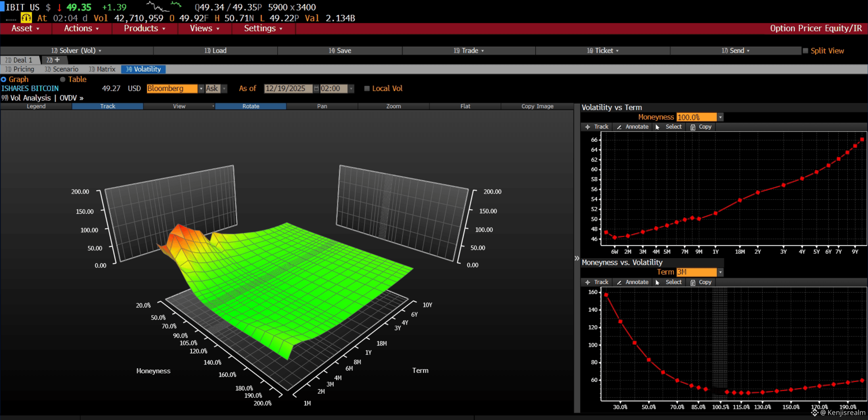
Task: Click Copy icon in Moneyness vs. Volatility chart
Action: coord(693,282)
